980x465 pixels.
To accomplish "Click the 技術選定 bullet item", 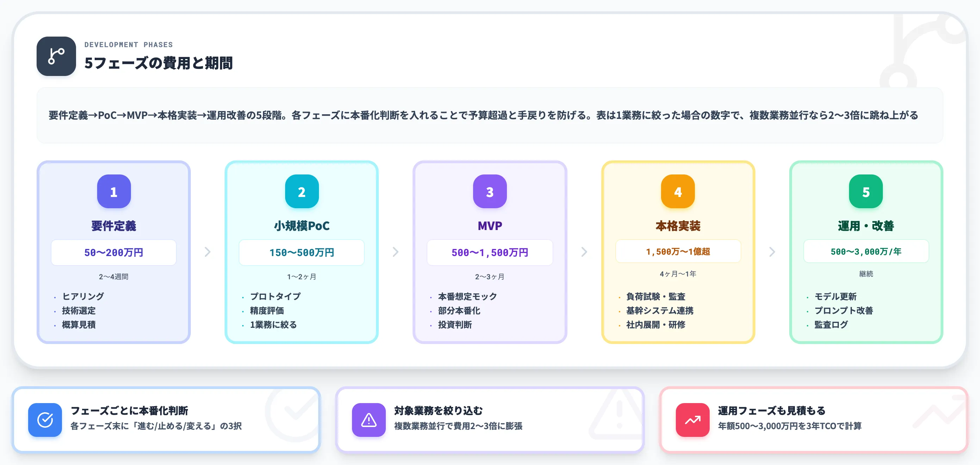I will click(x=79, y=311).
